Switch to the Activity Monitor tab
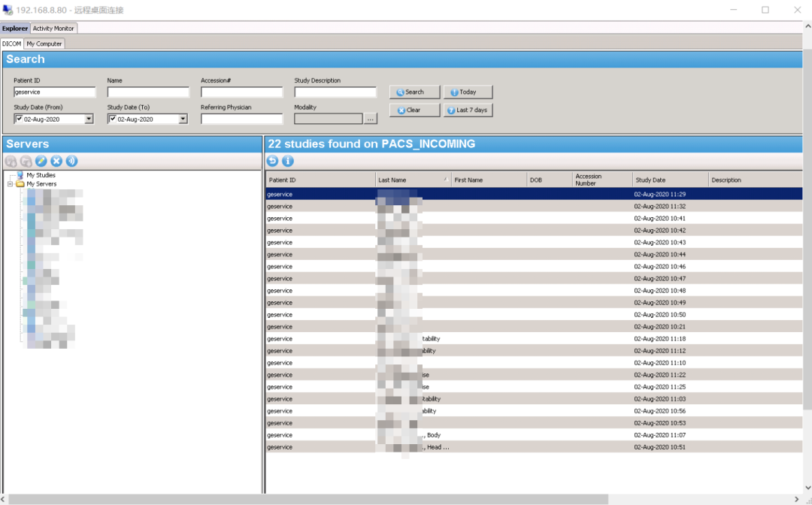Image resolution: width=812 pixels, height=505 pixels. pos(53,29)
